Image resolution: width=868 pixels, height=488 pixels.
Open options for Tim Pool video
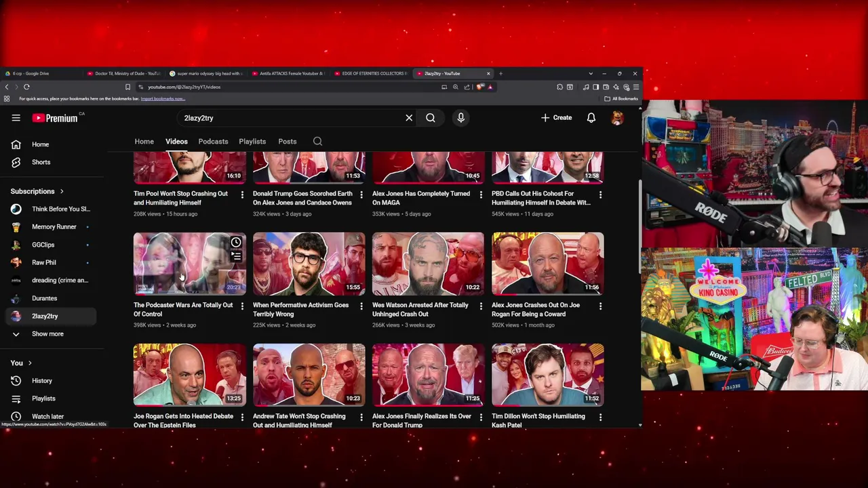coord(242,195)
